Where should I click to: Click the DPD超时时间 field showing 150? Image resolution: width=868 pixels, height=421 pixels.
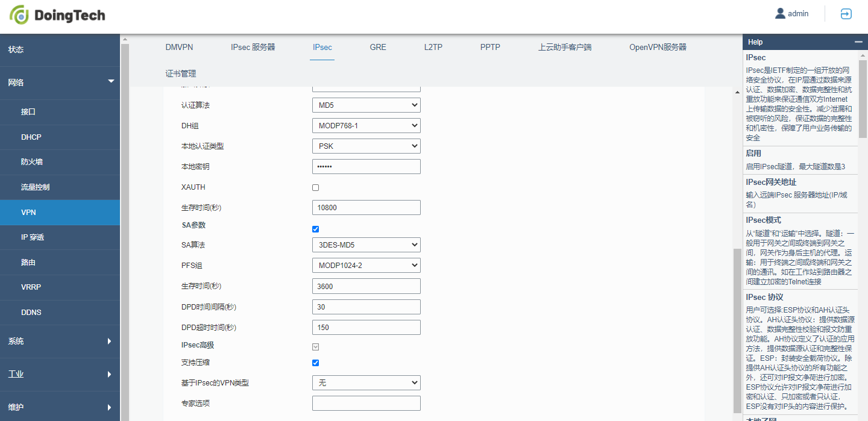click(366, 327)
